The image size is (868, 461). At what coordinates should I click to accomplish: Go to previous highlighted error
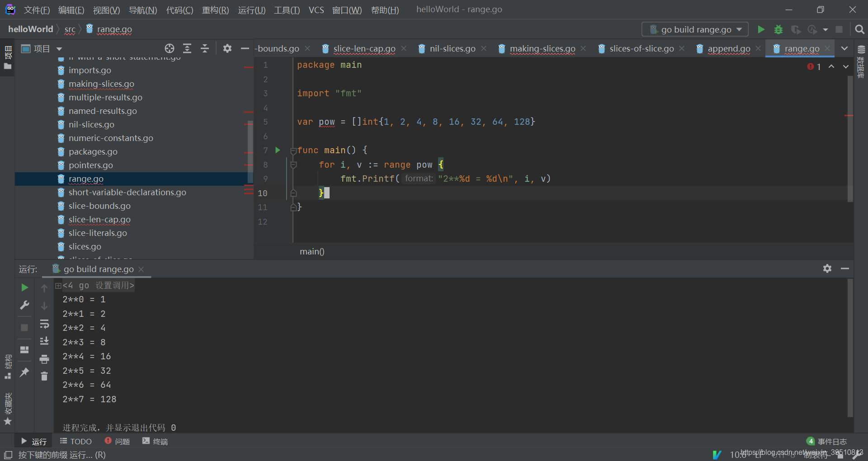(x=831, y=66)
